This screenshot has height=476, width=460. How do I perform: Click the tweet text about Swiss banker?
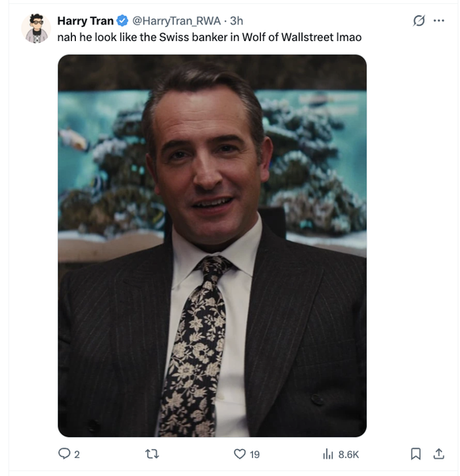tap(209, 37)
